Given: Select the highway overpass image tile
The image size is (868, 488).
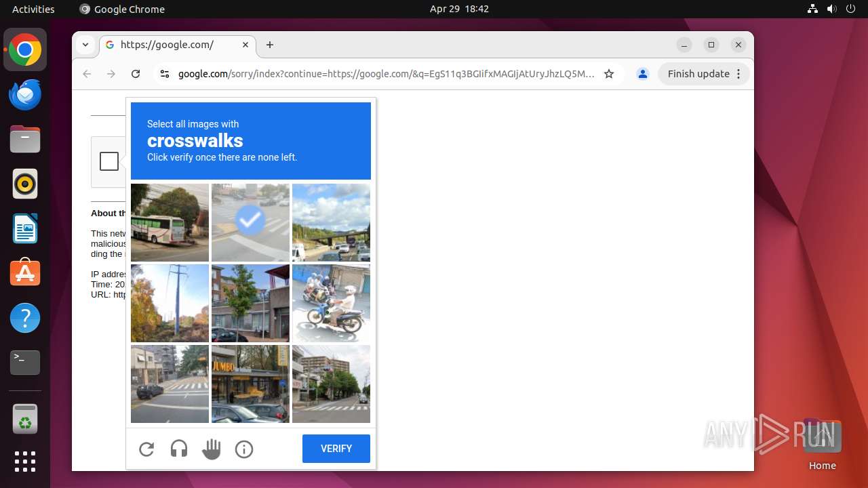Looking at the screenshot, I should (331, 222).
